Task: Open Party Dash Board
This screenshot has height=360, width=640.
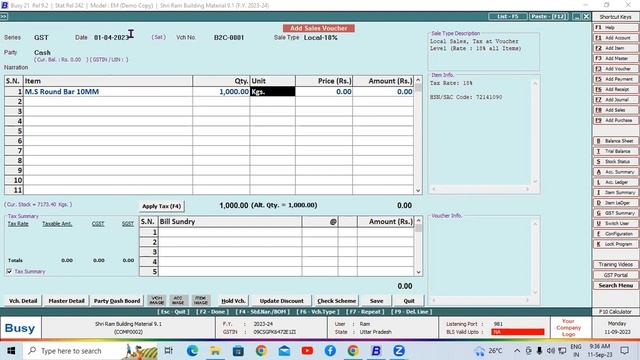Action: 117,301
